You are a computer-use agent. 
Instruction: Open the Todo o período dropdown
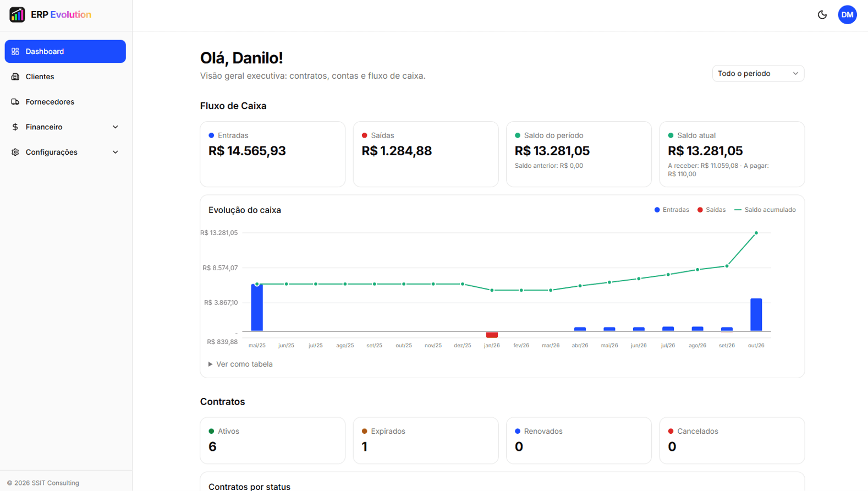758,74
